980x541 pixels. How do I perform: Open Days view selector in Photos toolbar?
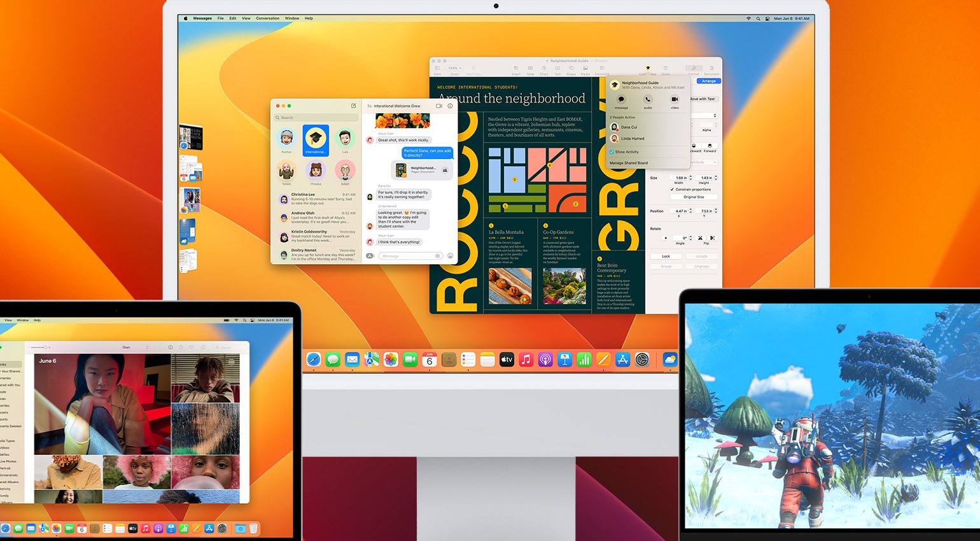click(x=134, y=347)
